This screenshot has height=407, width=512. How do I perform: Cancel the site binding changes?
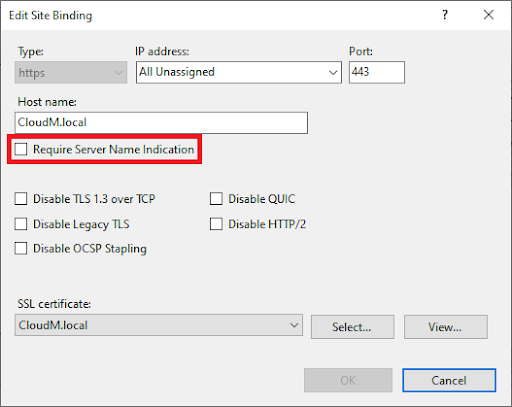[449, 380]
